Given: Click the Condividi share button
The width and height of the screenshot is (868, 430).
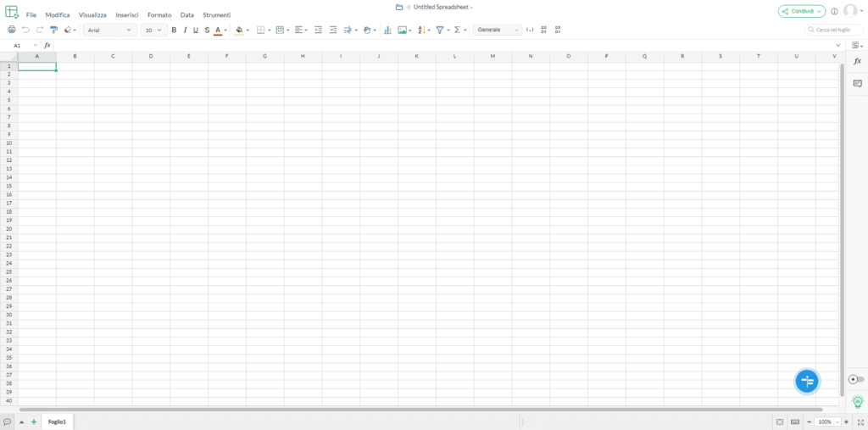Looking at the screenshot, I should (x=802, y=11).
